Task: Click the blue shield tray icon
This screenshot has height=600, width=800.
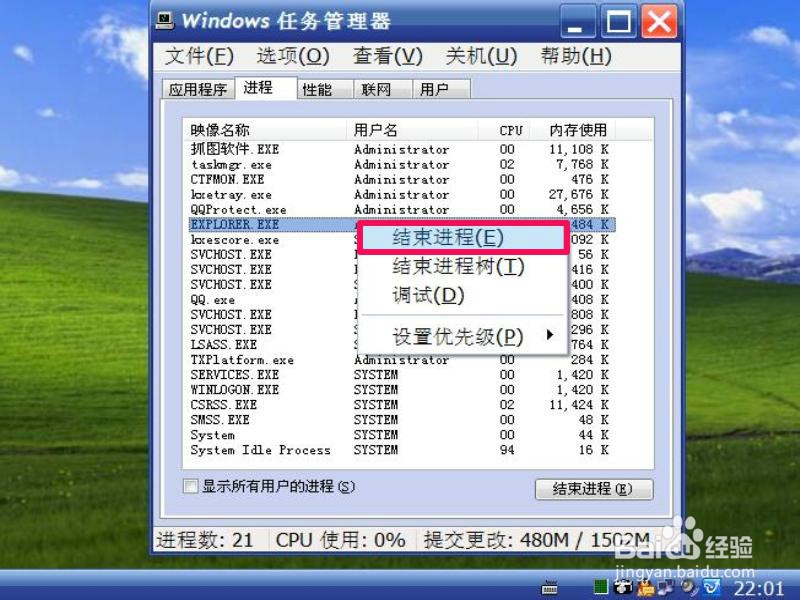Action: [710, 589]
